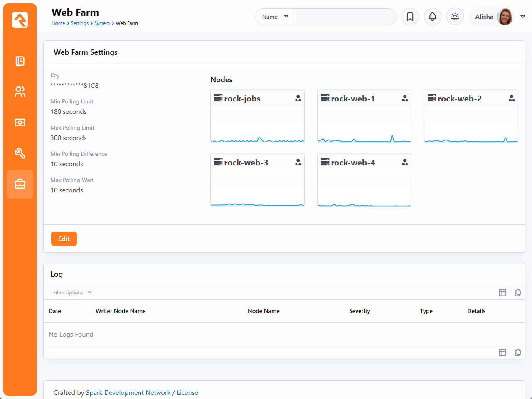Image resolution: width=532 pixels, height=399 pixels.
Task: Click the rock-web-1 node chart
Action: pos(364,125)
